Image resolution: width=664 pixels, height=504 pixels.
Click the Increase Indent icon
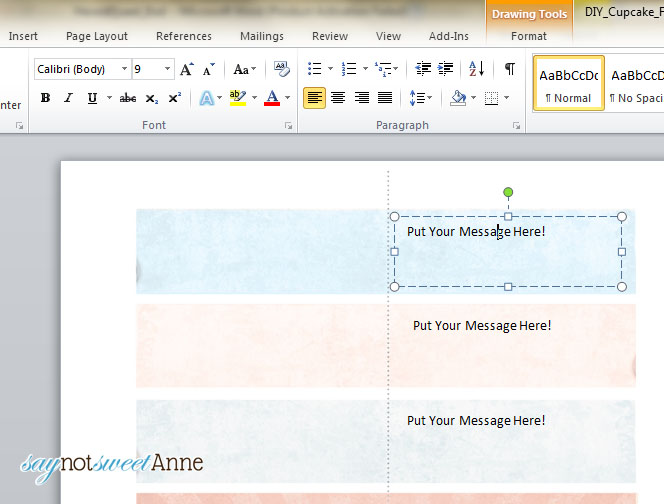(x=445, y=69)
